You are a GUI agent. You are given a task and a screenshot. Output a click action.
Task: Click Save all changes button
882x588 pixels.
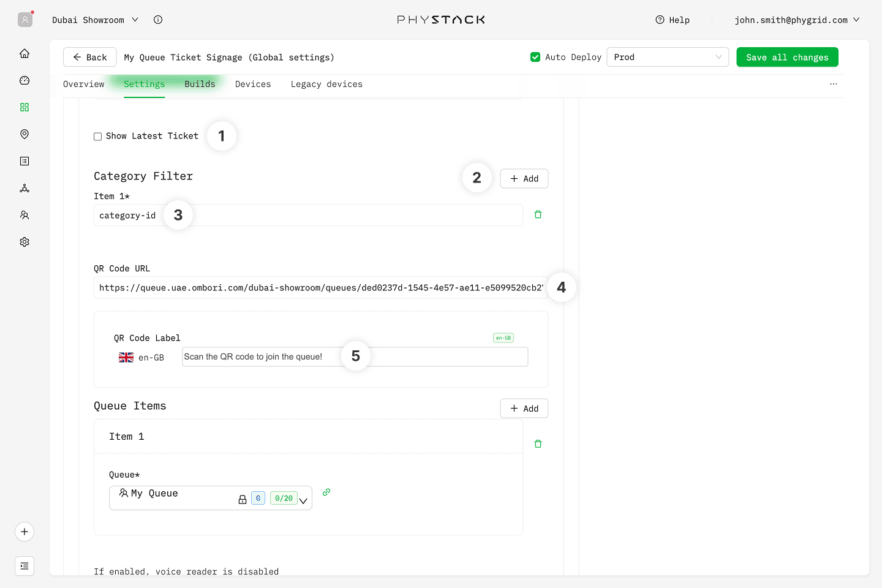coord(786,57)
